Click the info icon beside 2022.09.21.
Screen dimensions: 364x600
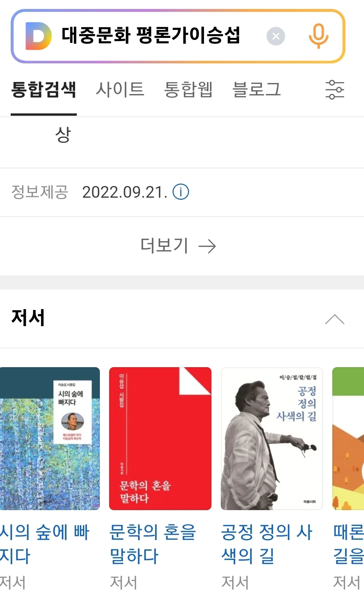point(181,192)
